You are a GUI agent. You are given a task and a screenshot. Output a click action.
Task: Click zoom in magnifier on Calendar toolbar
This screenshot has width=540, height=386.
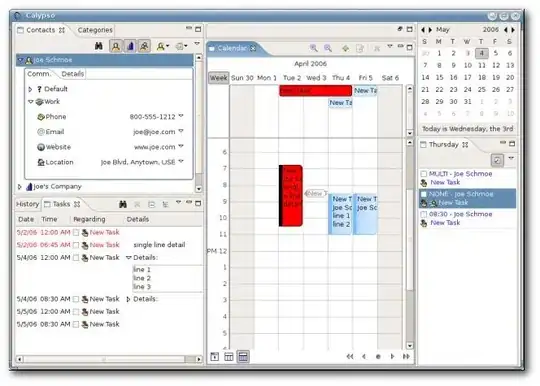pos(313,48)
